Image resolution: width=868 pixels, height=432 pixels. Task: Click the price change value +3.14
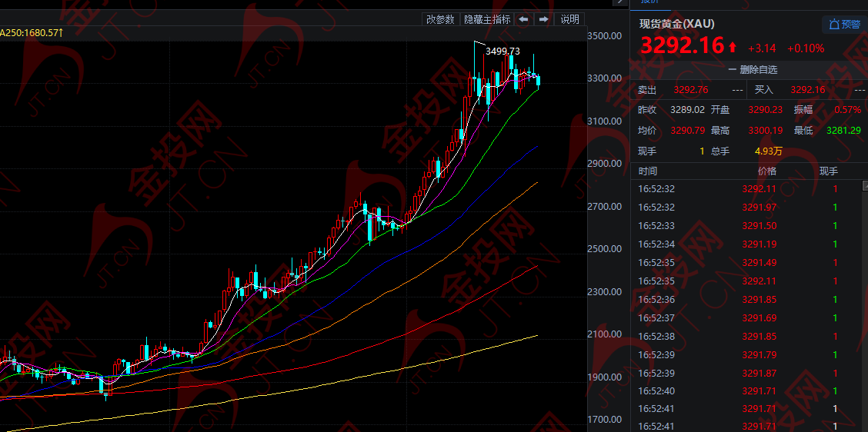coord(762,48)
